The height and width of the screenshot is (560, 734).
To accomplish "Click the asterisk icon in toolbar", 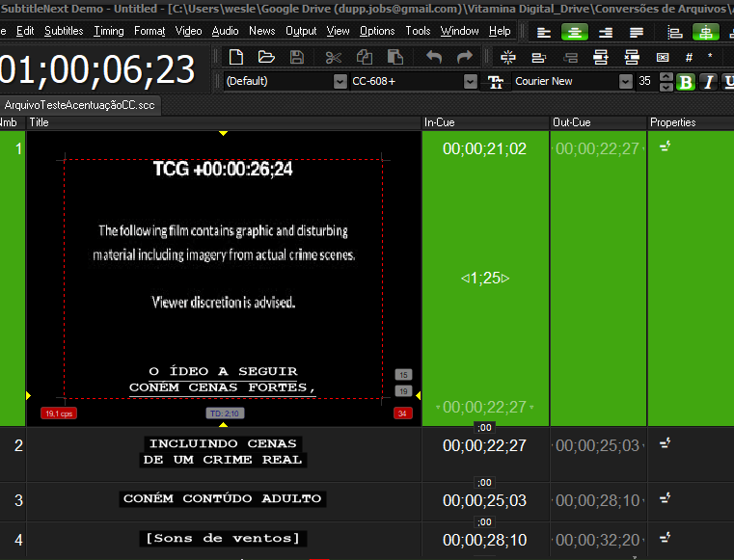I will pyautogui.click(x=710, y=56).
